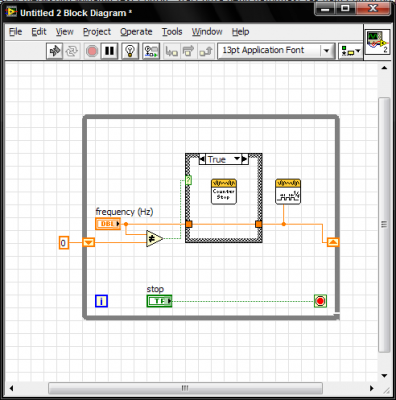Viewport: 396px width, 400px height.
Task: Select the numeric constant 0
Action: 64,243
